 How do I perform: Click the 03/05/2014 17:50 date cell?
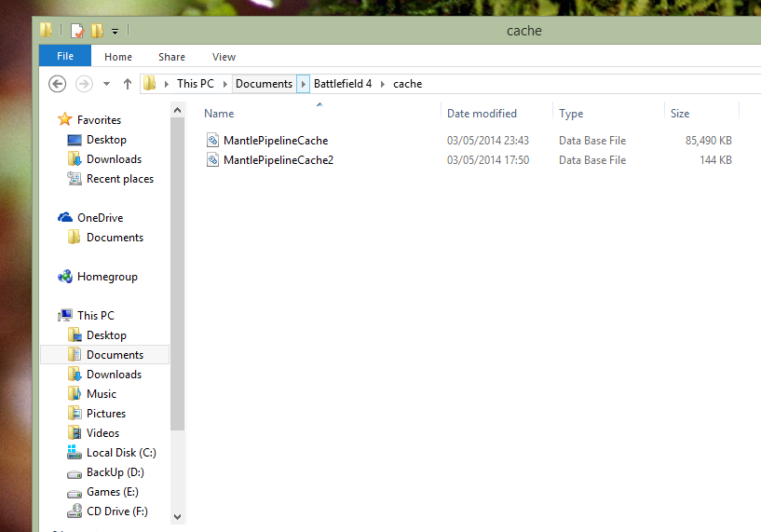488,159
